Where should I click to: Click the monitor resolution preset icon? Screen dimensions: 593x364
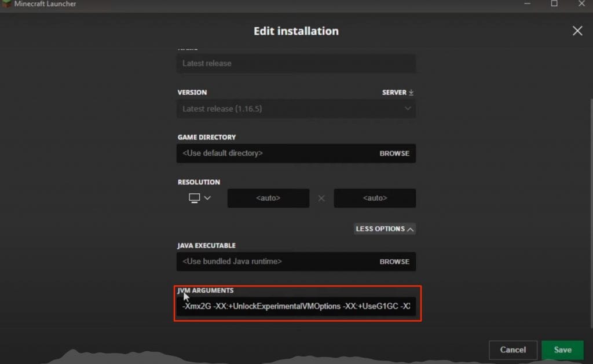[x=195, y=198]
